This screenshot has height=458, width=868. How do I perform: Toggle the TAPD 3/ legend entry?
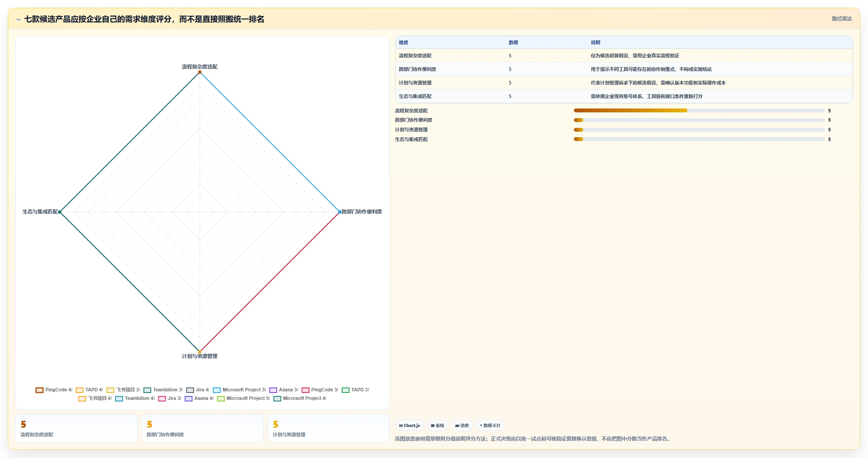click(355, 390)
